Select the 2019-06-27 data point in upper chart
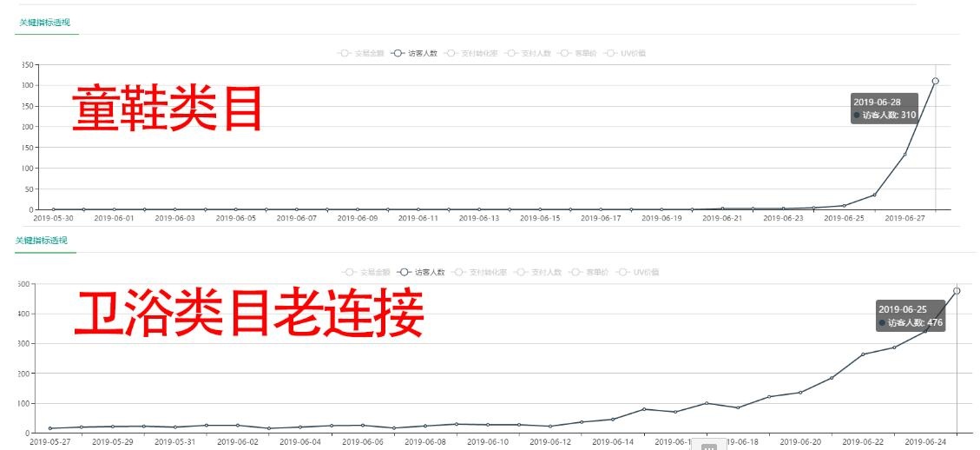The width and height of the screenshot is (980, 450). [904, 154]
